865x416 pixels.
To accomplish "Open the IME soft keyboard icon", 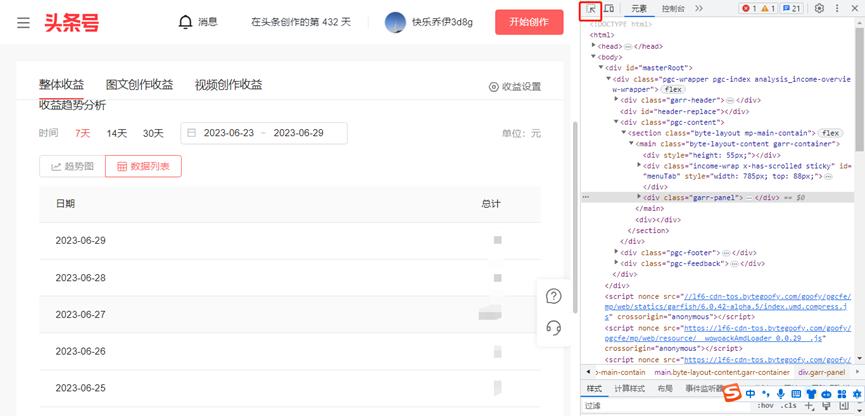I will click(x=795, y=393).
